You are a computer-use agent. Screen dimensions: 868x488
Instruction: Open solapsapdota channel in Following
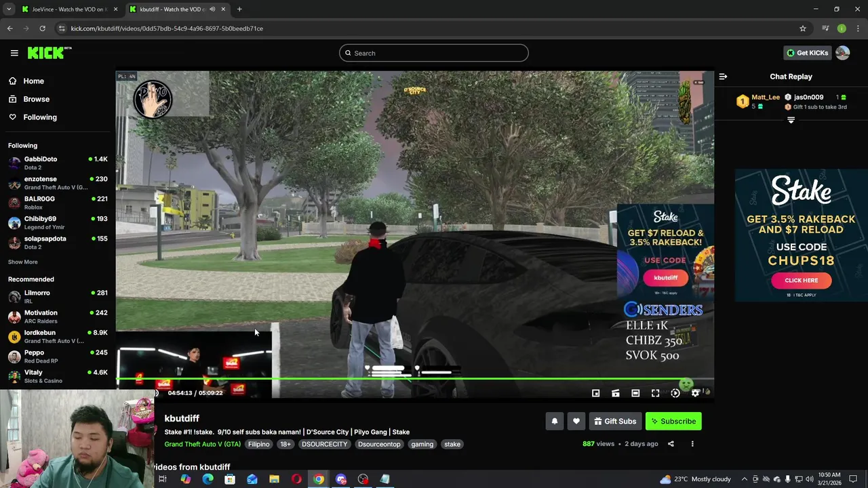pos(58,242)
